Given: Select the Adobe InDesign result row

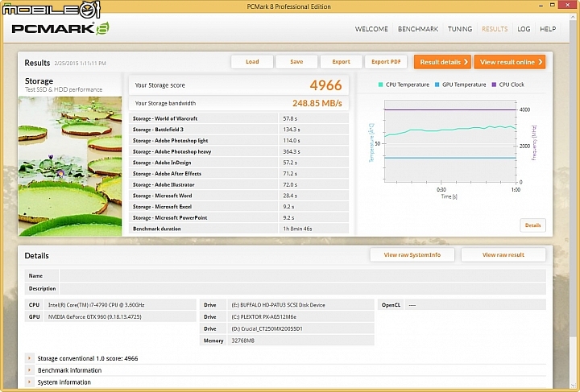Looking at the screenshot, I should (238, 163).
